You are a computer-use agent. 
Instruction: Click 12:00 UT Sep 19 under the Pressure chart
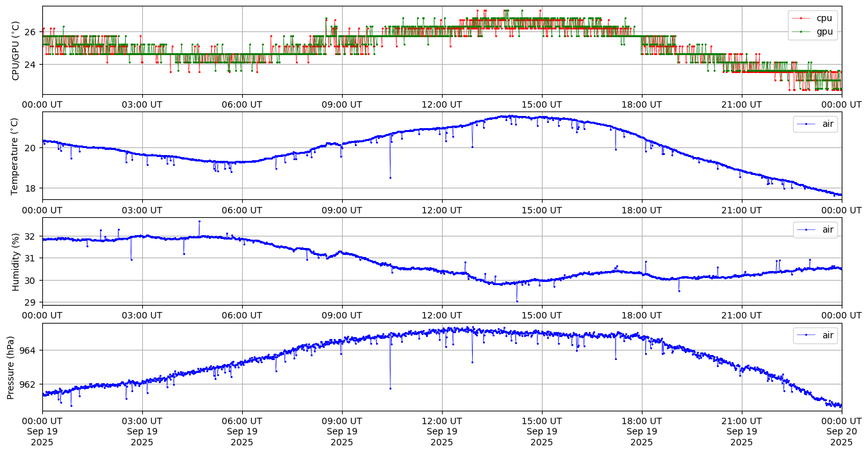click(442, 432)
